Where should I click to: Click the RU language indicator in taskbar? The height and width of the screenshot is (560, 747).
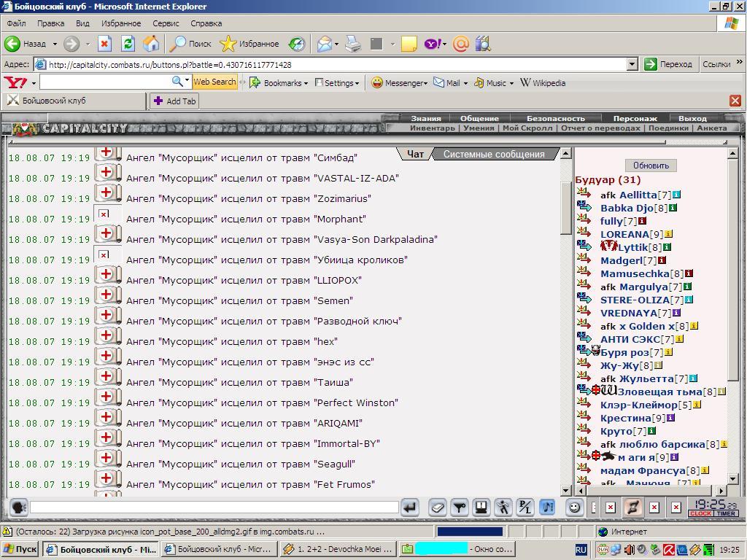[581, 550]
